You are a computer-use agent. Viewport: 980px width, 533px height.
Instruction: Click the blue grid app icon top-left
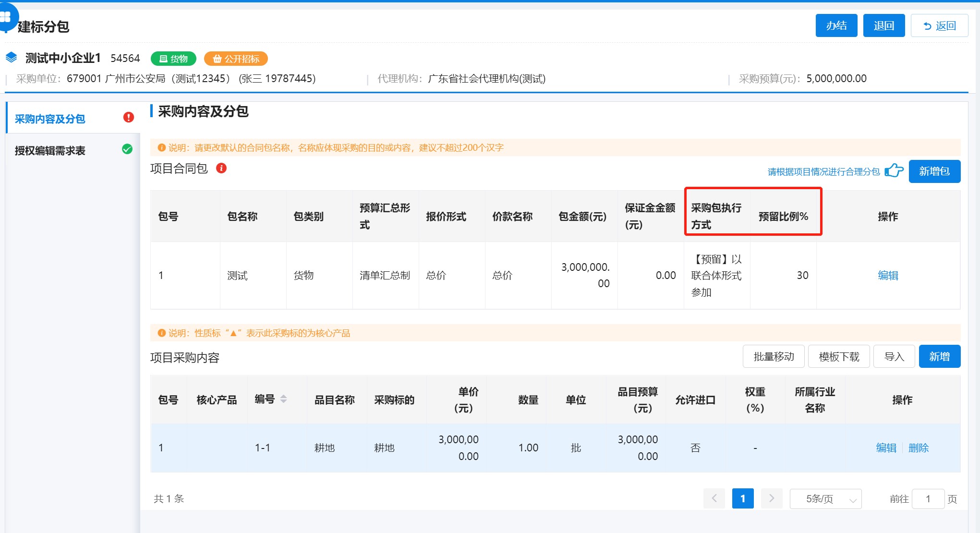(x=6, y=16)
